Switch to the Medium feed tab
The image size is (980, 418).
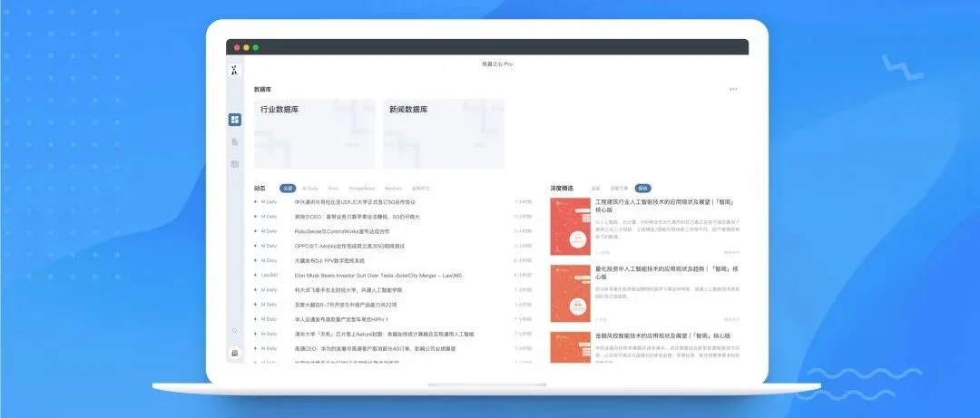(x=393, y=188)
